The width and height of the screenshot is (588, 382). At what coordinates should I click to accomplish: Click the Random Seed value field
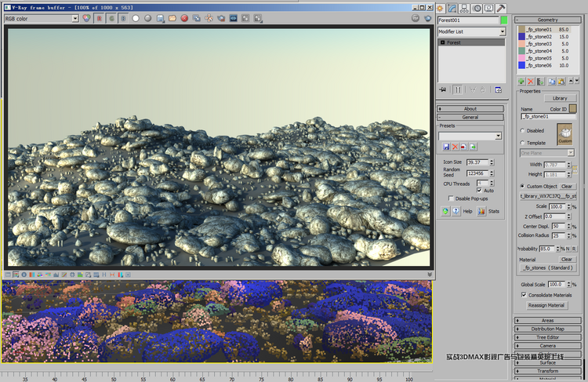477,173
